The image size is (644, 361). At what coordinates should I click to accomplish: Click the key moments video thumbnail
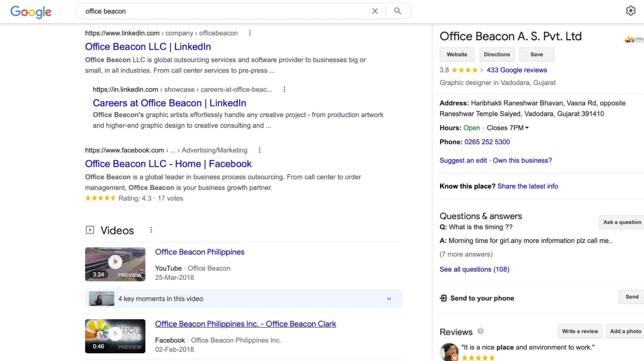(102, 299)
